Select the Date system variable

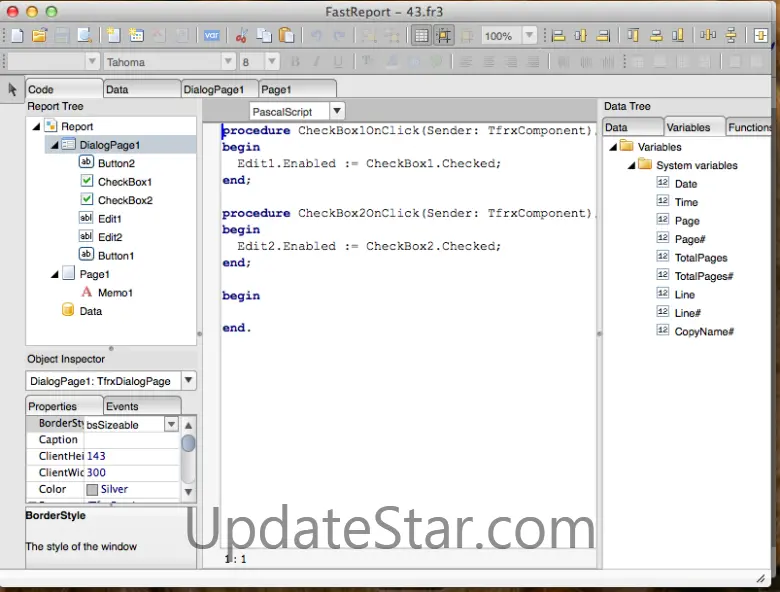click(686, 184)
